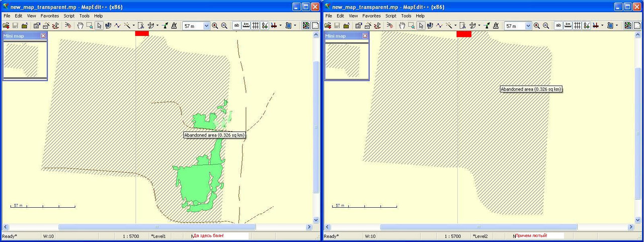The image size is (644, 242).
Task: Open the 57 m scale dropdown in right window
Action: click(x=528, y=26)
